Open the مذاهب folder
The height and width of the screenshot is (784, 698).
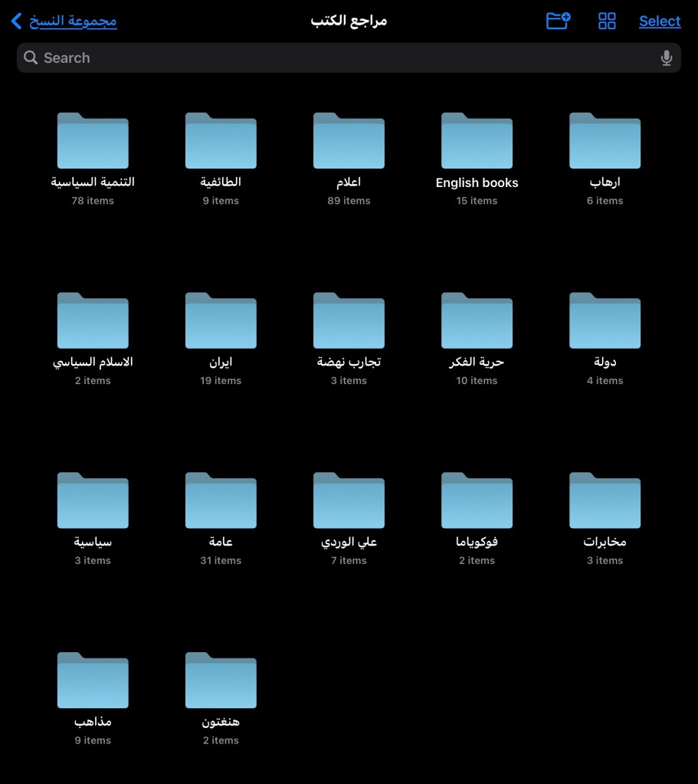93,681
